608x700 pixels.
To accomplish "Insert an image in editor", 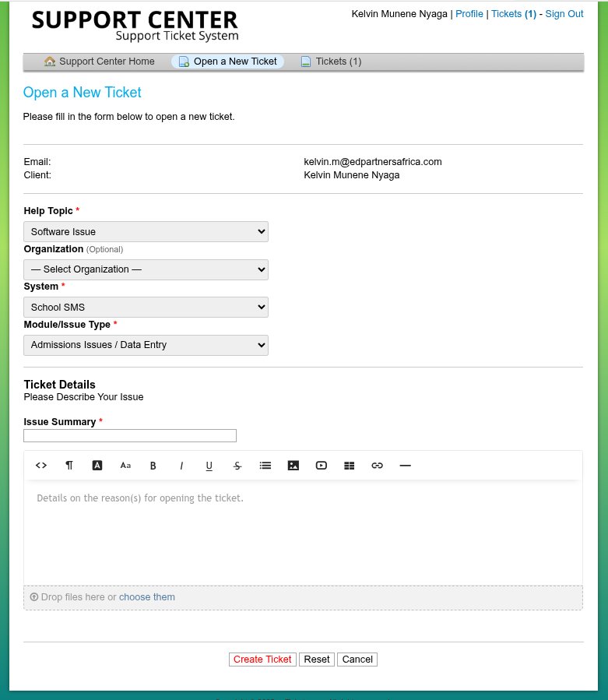I will coord(293,465).
